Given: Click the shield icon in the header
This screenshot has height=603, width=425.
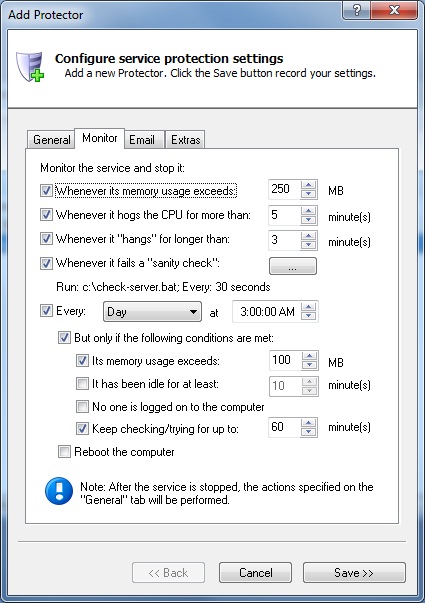Looking at the screenshot, I should [30, 66].
